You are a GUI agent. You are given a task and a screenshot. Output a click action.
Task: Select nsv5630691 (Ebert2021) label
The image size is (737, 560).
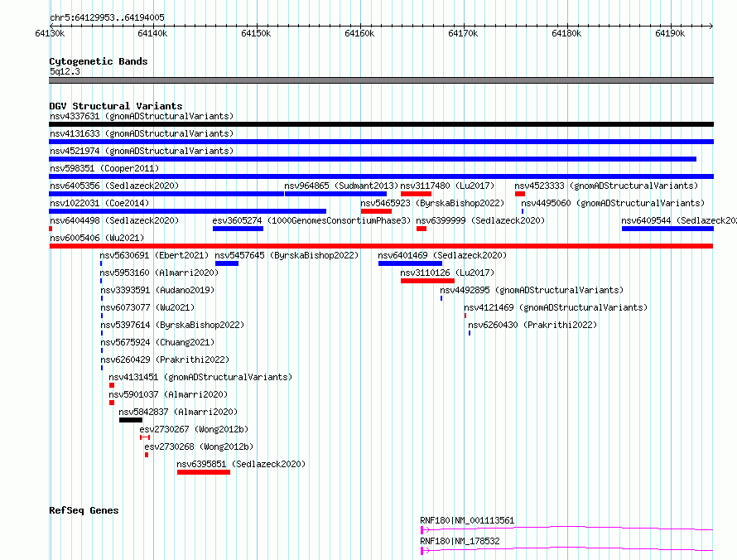pyautogui.click(x=154, y=255)
